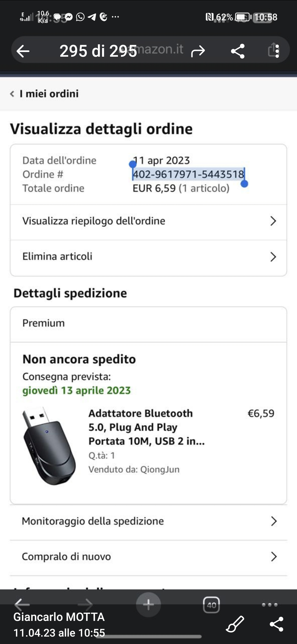The width and height of the screenshot is (297, 644).
Task: Open the browser three-dot menu at bottom
Action: point(269,605)
